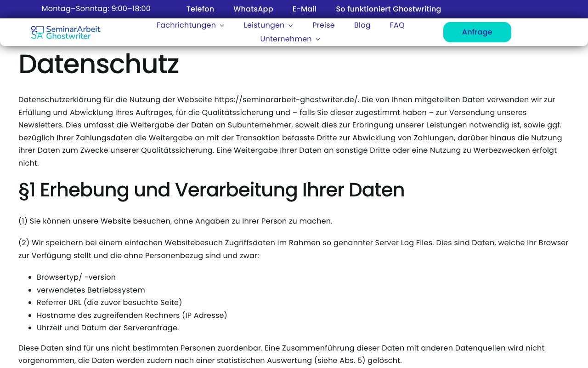Viewport: 588px width, 368px height.
Task: Click So funktioniert Ghostwriting in top bar
Action: coord(388,9)
